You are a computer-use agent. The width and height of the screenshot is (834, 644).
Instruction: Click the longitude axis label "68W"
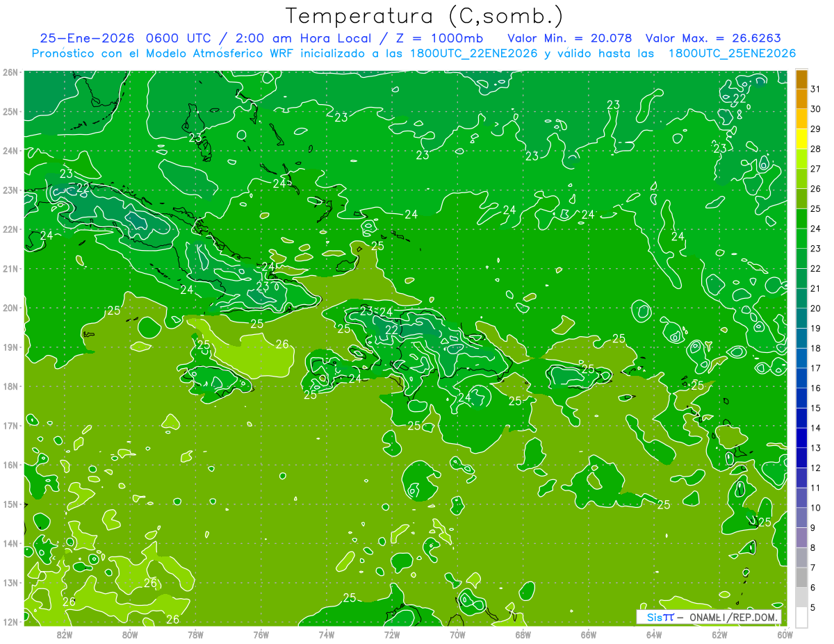click(523, 634)
